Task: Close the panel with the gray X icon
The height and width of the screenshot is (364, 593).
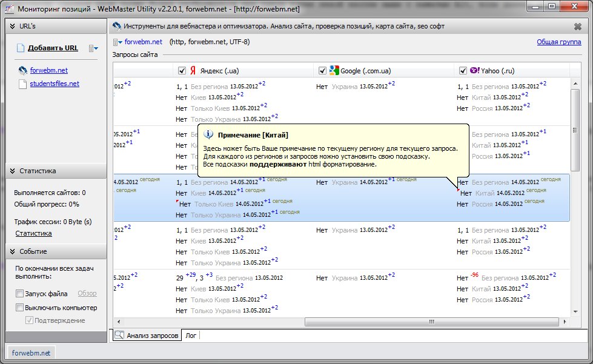Action: point(577,27)
